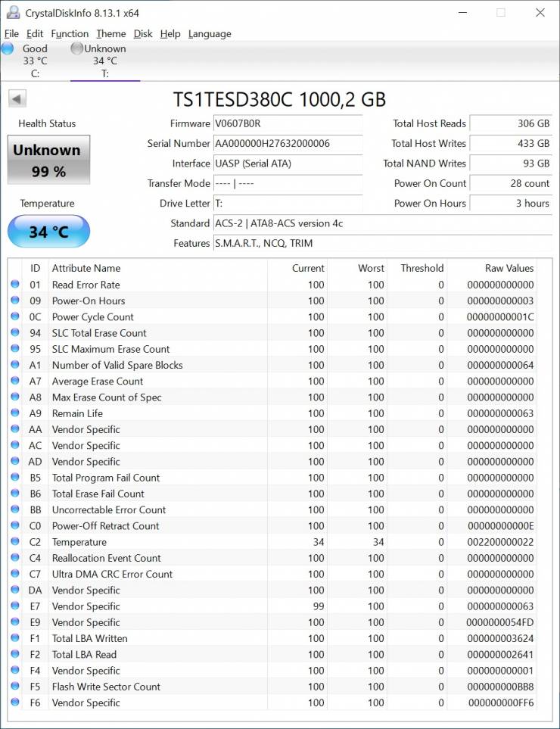Click the status dot of Remain Life row
The width and height of the screenshot is (560, 729).
[15, 413]
